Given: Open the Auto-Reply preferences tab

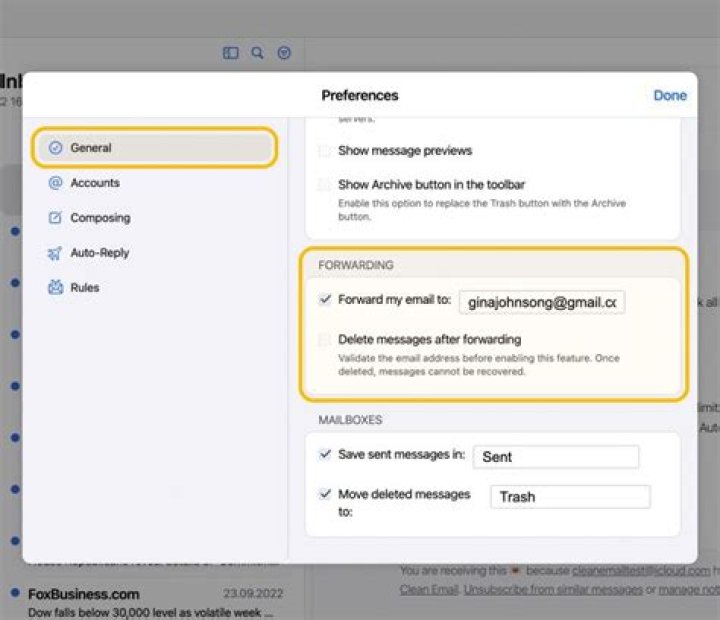Looking at the screenshot, I should (99, 253).
